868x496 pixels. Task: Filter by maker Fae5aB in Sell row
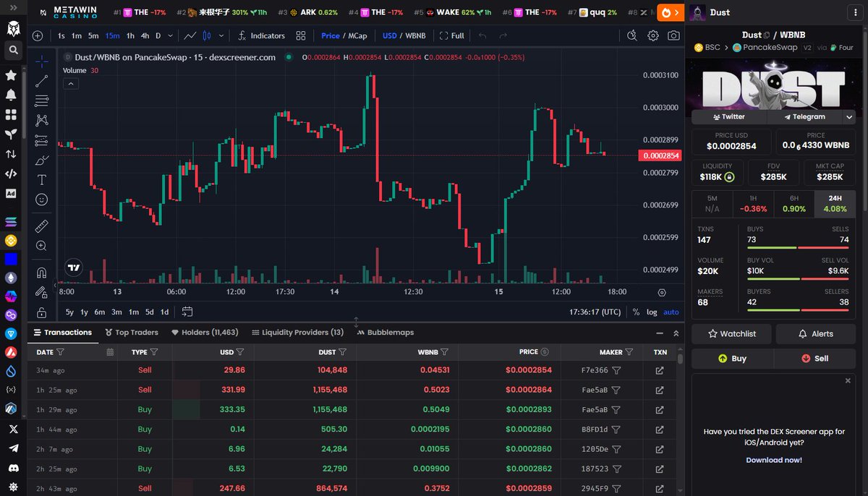[x=616, y=390]
